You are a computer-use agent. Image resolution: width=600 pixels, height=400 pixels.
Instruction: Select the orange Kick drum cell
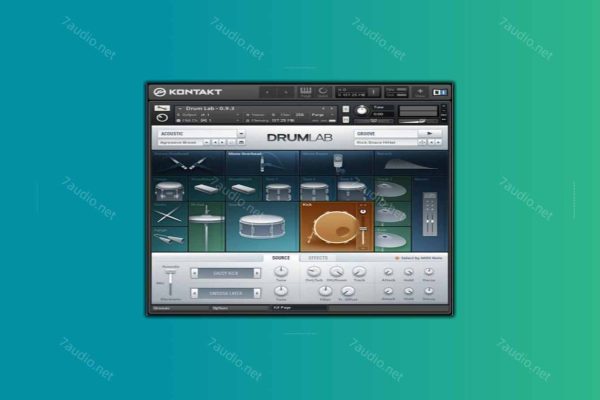tap(337, 227)
